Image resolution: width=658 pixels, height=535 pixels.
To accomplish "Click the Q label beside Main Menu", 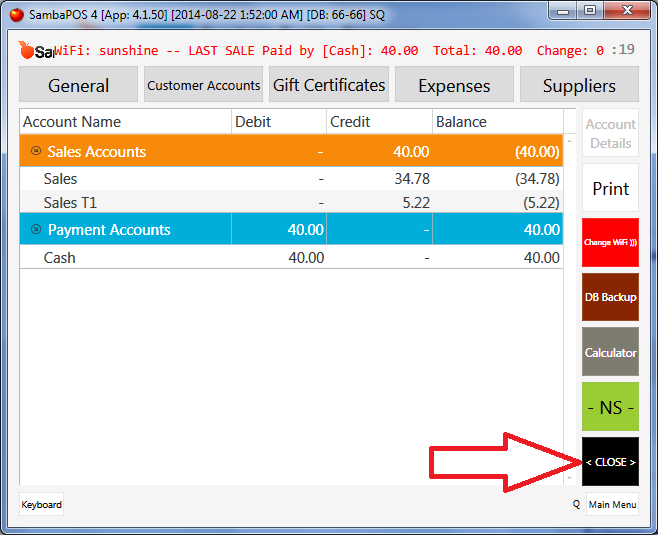I will coord(577,504).
